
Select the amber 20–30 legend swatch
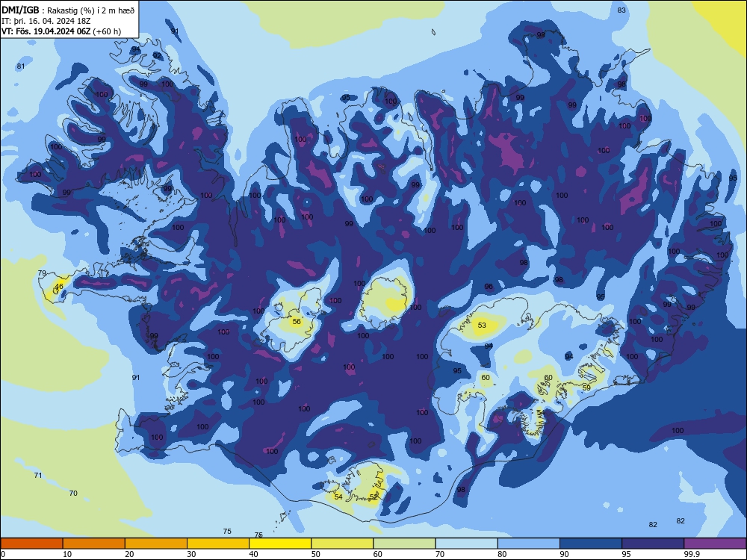coord(156,544)
